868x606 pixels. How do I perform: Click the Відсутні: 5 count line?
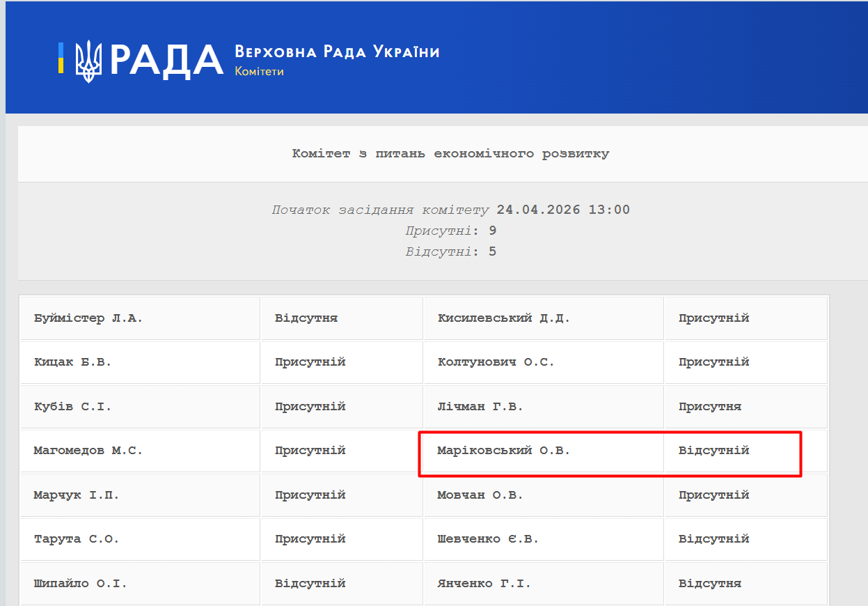[450, 251]
